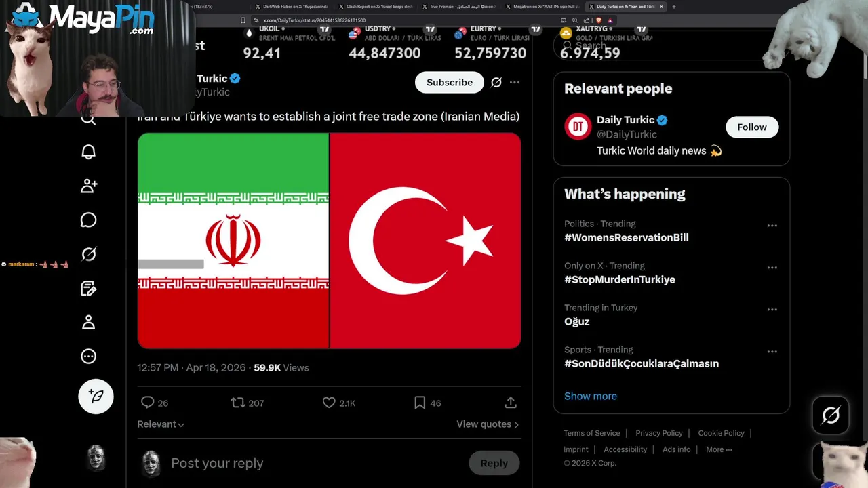Click the Grok icon beside Subscribe

coord(496,83)
